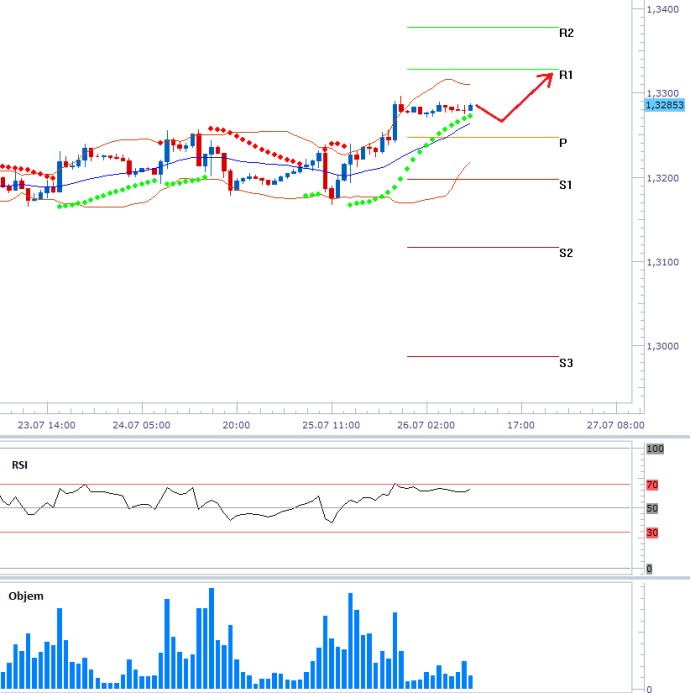Click the 25.07 11:00 time label
Viewport: 691px width, 693px height.
[331, 425]
